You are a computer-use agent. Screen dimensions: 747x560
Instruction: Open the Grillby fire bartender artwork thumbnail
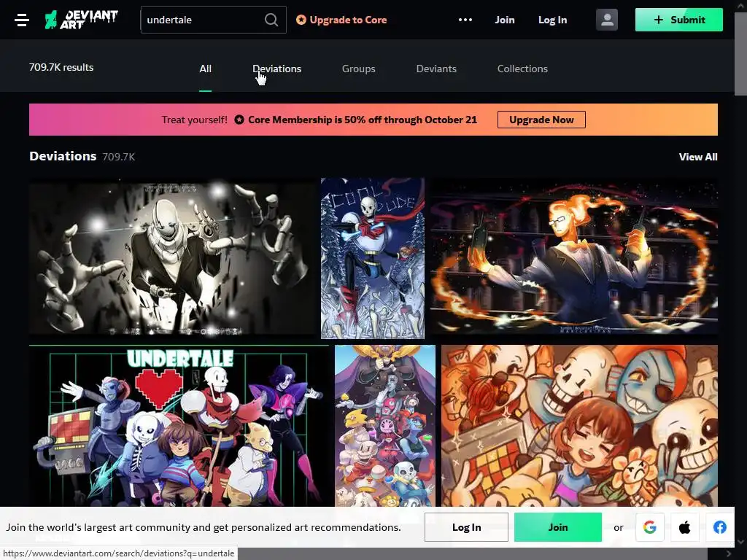[574, 257]
